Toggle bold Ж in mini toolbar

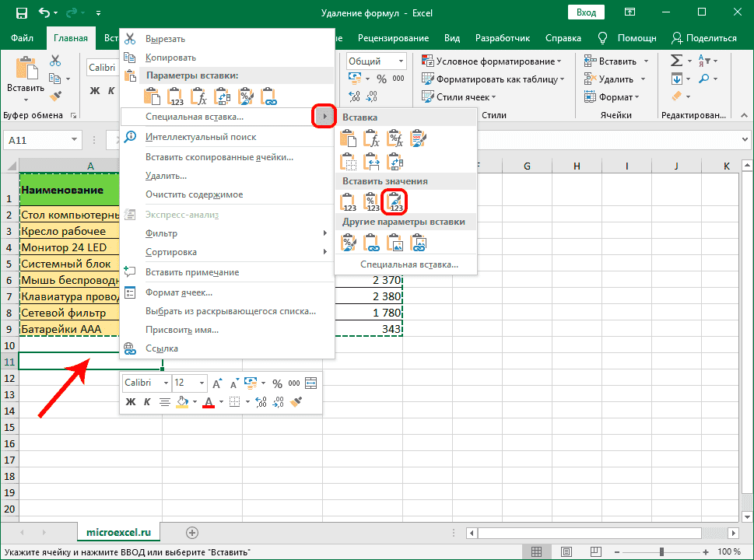click(x=131, y=402)
